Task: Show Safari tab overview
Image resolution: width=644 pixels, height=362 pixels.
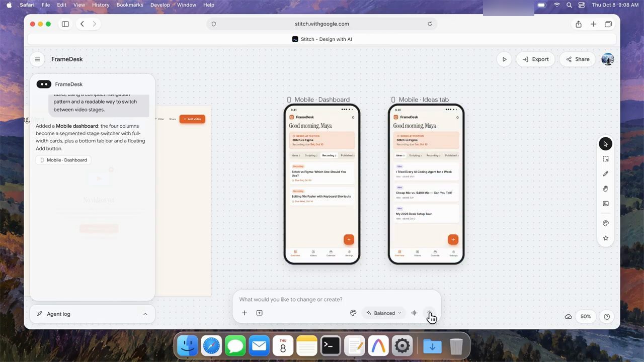Action: tap(608, 24)
